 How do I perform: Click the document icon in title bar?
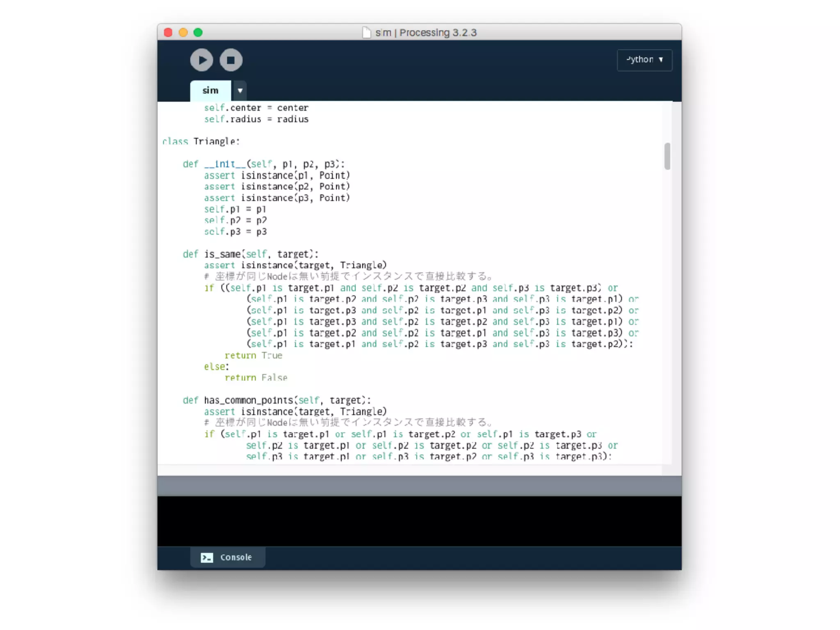pos(367,32)
